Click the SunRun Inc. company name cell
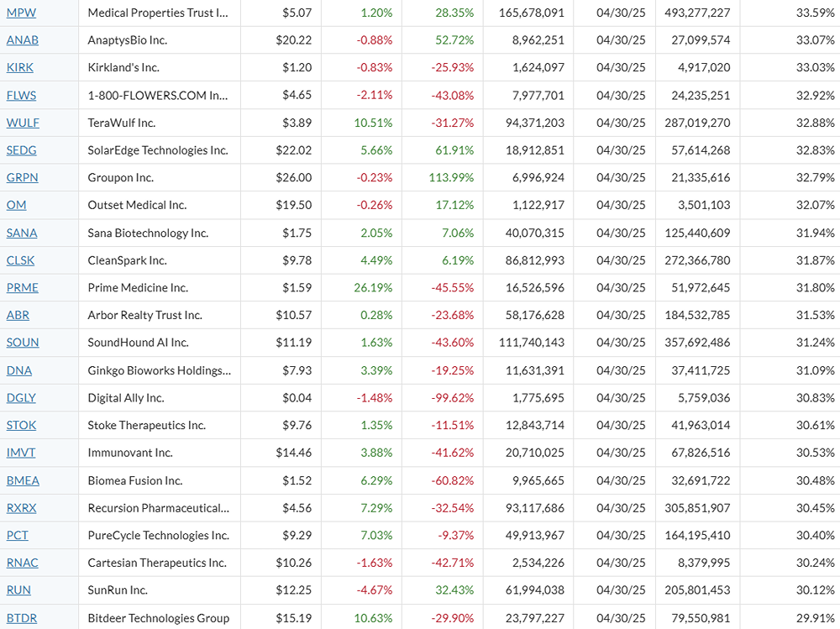The width and height of the screenshot is (840, 629). click(x=118, y=590)
